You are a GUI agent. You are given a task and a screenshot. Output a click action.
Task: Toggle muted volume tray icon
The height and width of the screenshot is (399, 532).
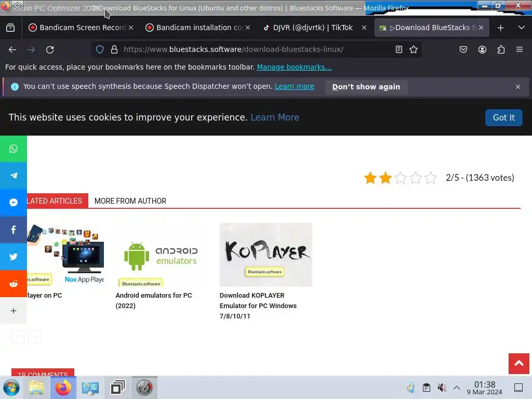pos(442,388)
